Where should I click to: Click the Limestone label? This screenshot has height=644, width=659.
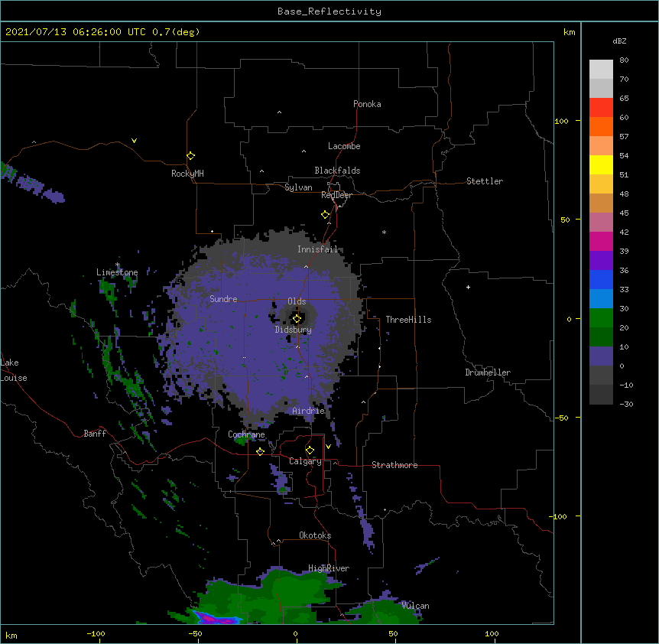pos(117,272)
